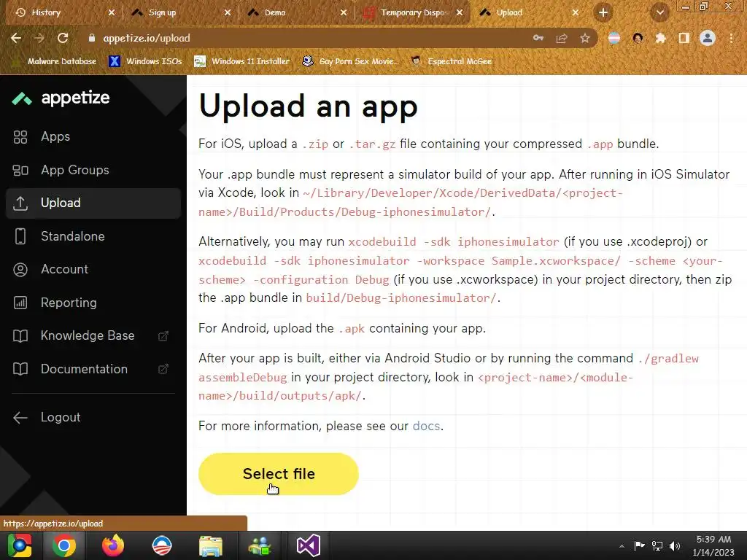Screen dimensions: 747x560
Task: Click the Knowledge Base external link icon
Action: [x=163, y=336]
